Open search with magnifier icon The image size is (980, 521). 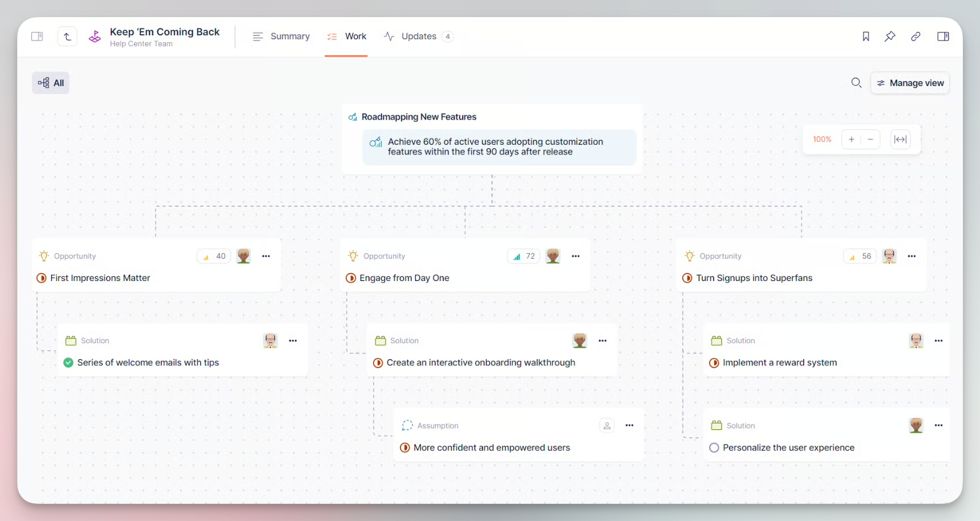tap(856, 83)
